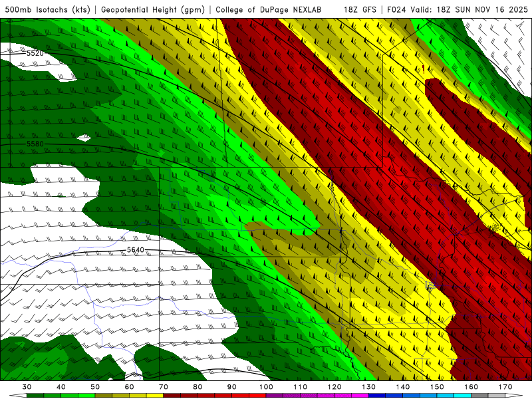
Task: Select the purple swatch just after 100
Action: (275, 396)
